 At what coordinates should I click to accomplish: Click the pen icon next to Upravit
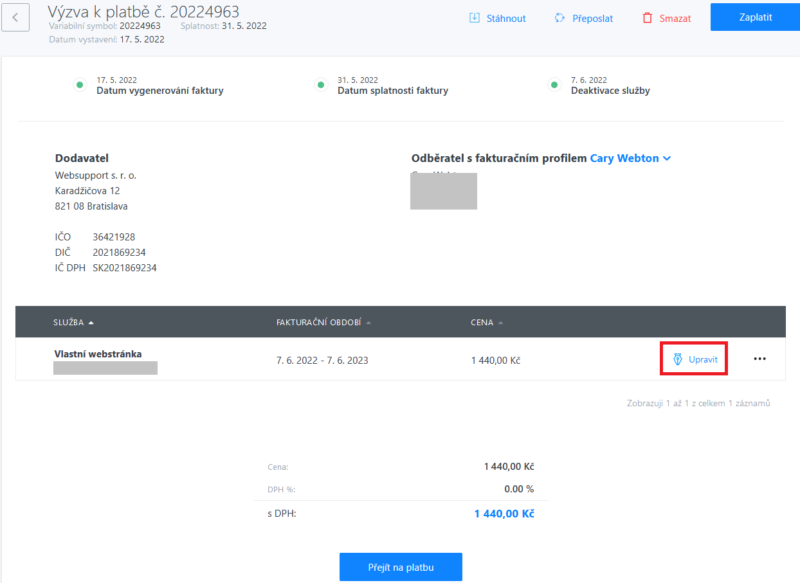click(678, 359)
